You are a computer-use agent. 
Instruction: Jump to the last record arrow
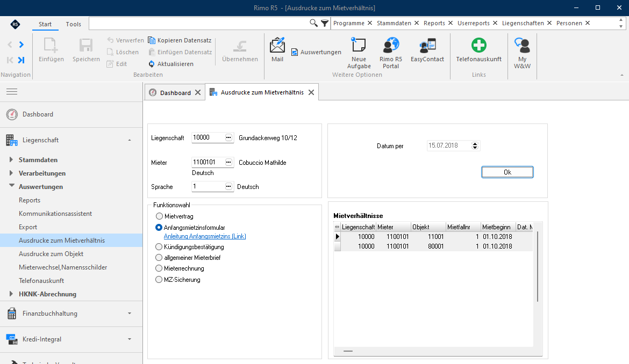[22, 60]
